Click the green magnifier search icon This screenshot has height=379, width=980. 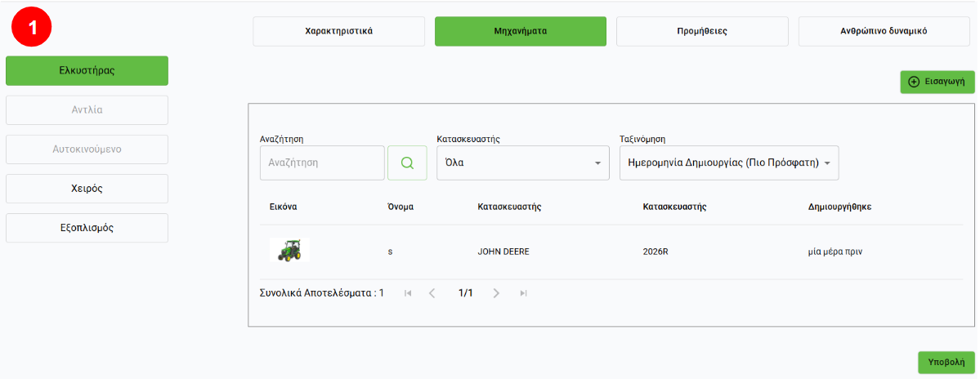click(407, 163)
